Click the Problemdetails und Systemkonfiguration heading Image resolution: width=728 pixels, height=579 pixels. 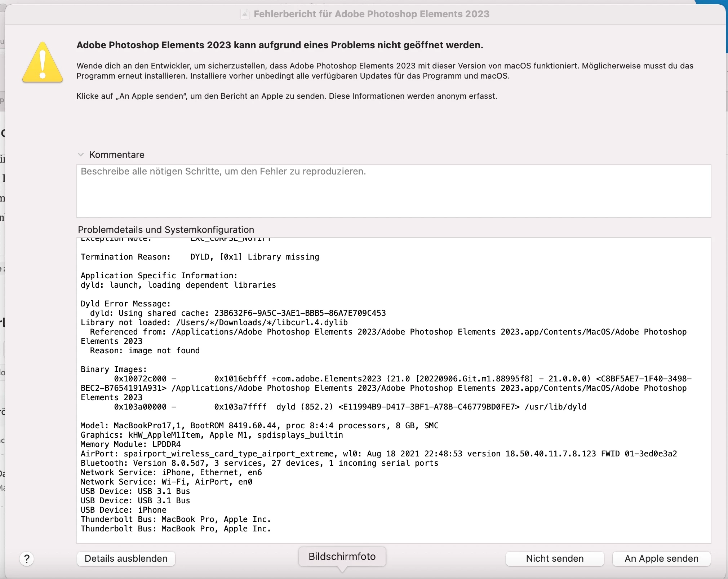click(x=166, y=230)
